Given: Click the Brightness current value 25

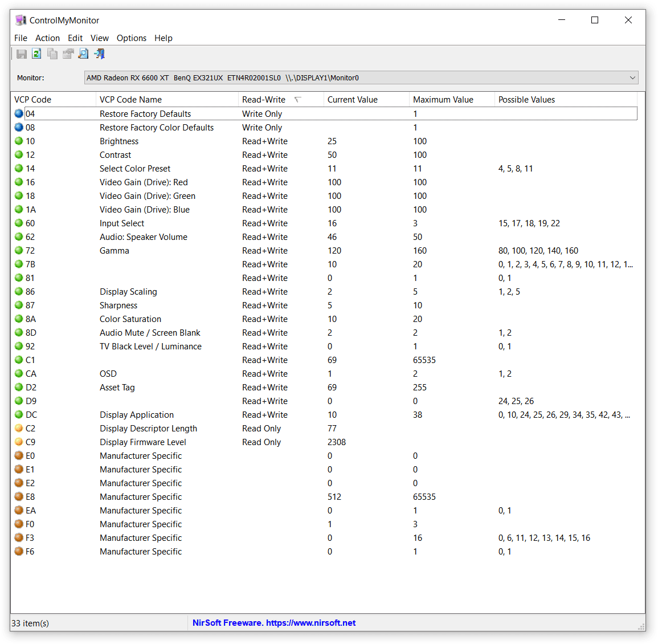Looking at the screenshot, I should click(332, 141).
